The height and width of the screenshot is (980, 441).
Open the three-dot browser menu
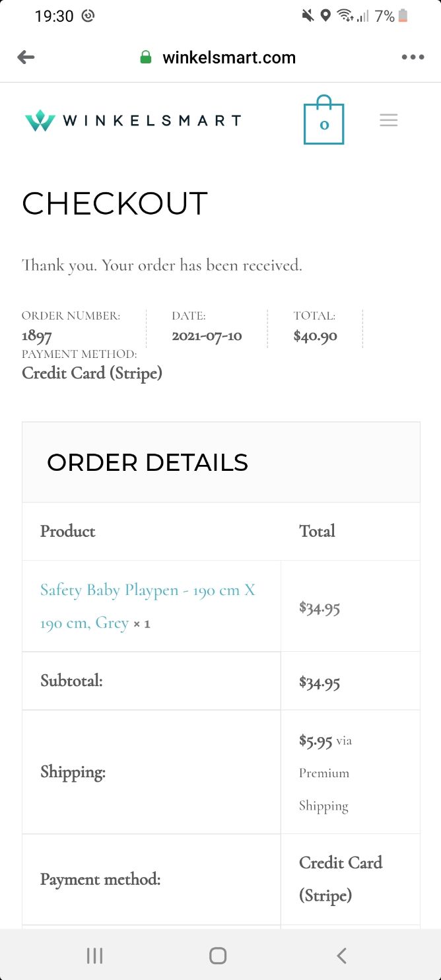(413, 57)
